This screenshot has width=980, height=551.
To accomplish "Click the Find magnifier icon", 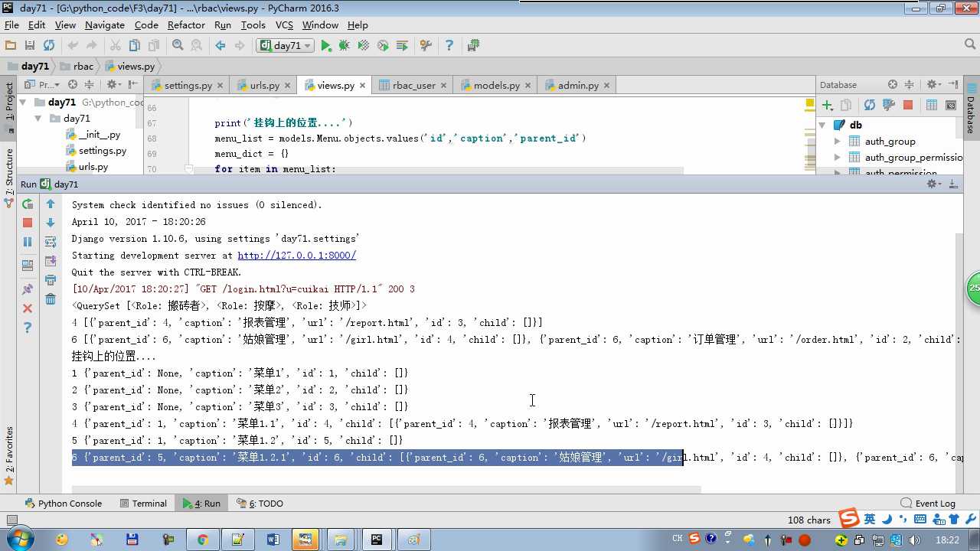I will [x=178, y=46].
